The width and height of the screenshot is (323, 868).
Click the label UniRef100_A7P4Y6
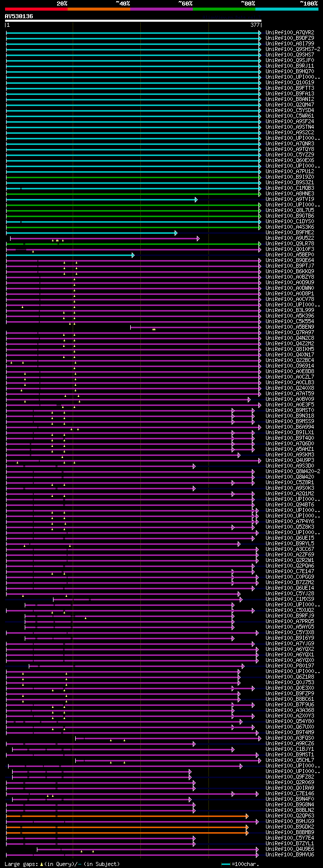pyautogui.click(x=290, y=521)
